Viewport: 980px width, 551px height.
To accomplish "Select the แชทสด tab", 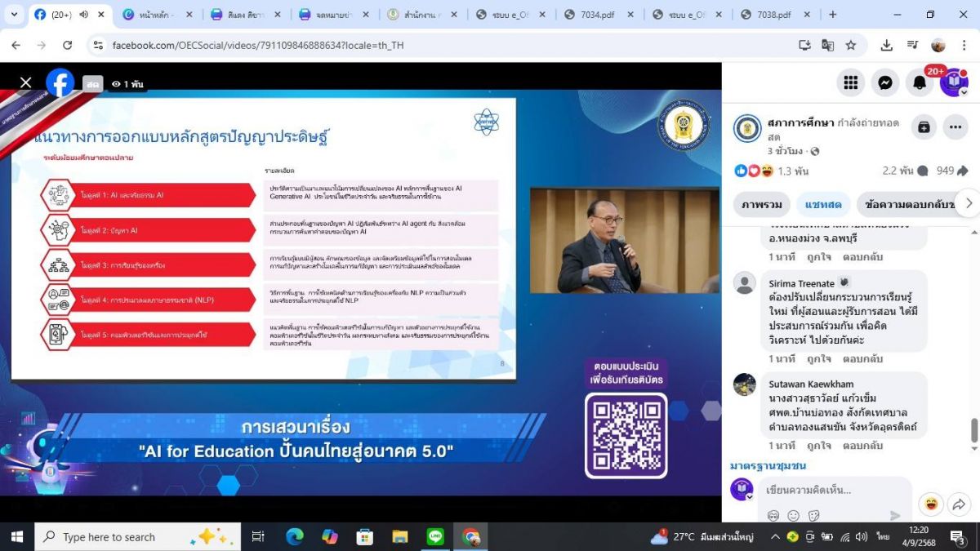I will [x=823, y=204].
